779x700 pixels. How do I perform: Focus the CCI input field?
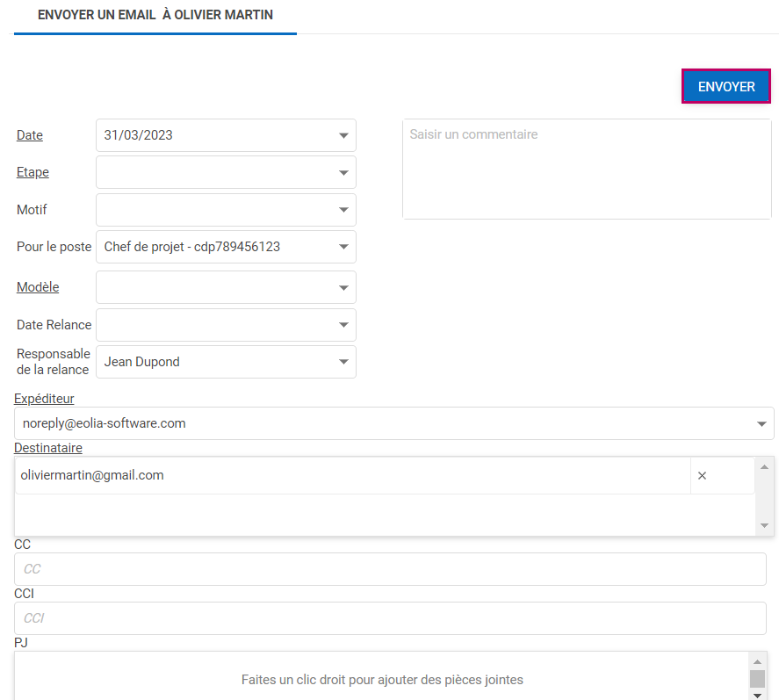pyautogui.click(x=390, y=618)
